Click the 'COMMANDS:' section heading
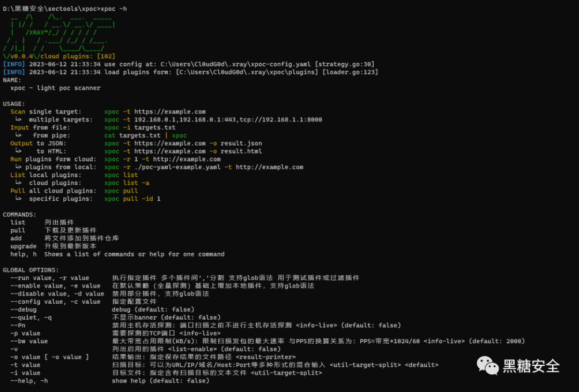This screenshot has width=579, height=392. (20, 215)
